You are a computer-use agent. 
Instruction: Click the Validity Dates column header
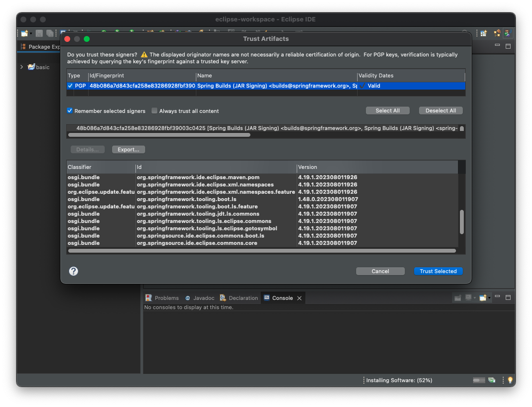[x=411, y=75]
